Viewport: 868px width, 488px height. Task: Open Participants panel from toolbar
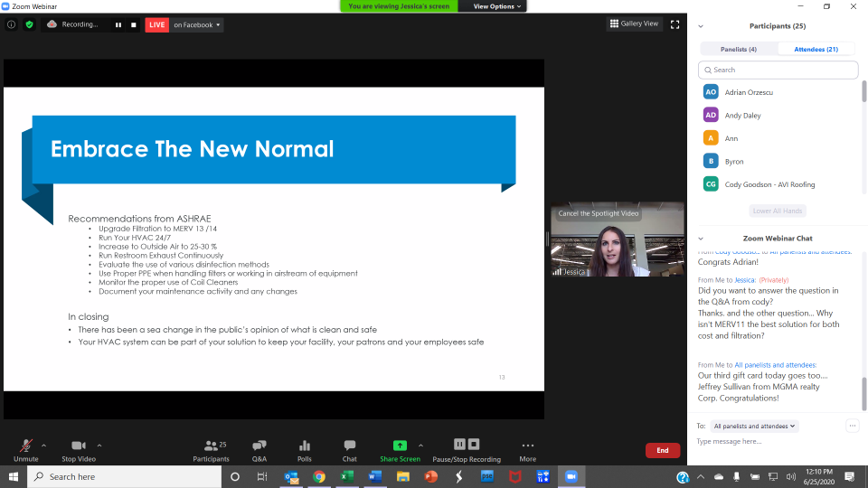click(x=211, y=451)
